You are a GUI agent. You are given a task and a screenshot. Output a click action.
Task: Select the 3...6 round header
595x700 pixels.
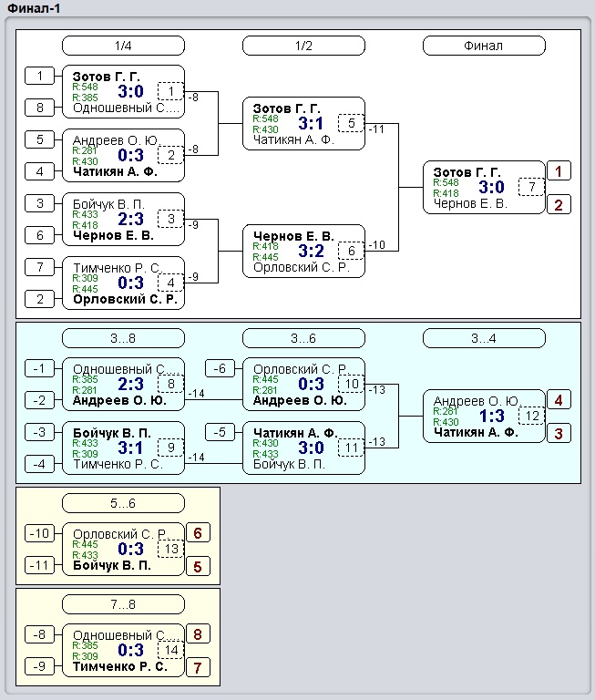coord(303,338)
